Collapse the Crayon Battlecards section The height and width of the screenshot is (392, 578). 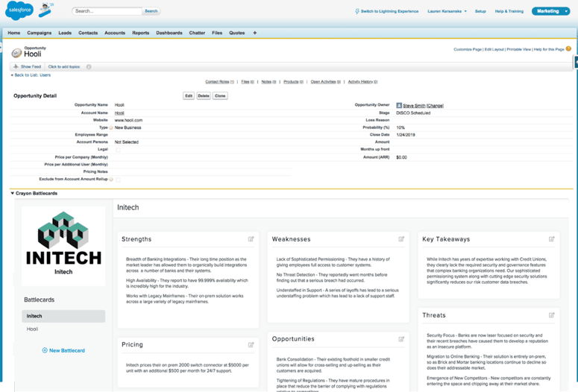click(x=13, y=193)
